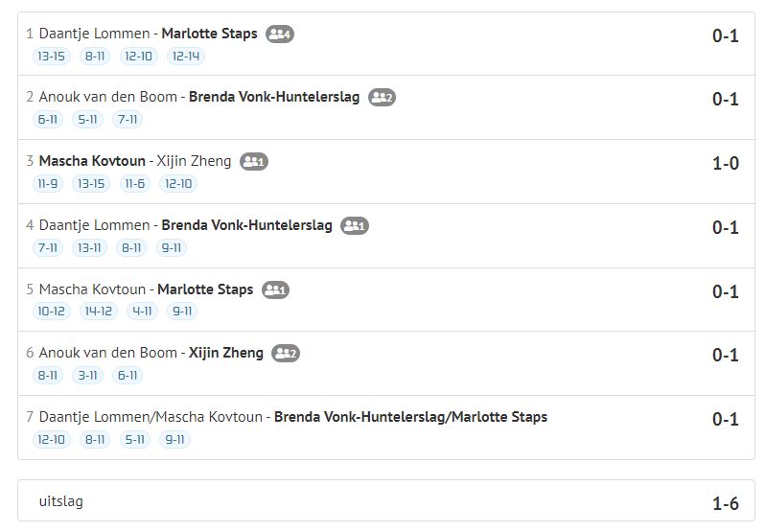Image resolution: width=766 pixels, height=532 pixels.
Task: Open Anouk van den Boom in match 6
Action: [x=108, y=352]
